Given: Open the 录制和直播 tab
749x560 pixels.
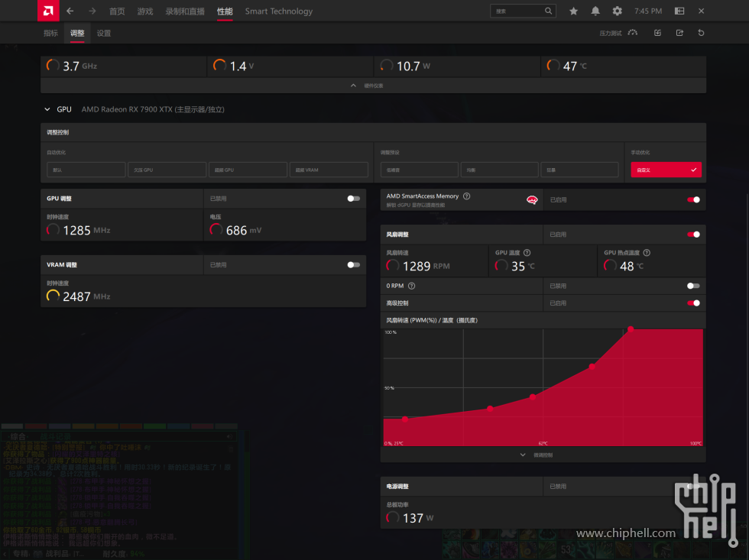Looking at the screenshot, I should click(x=185, y=11).
